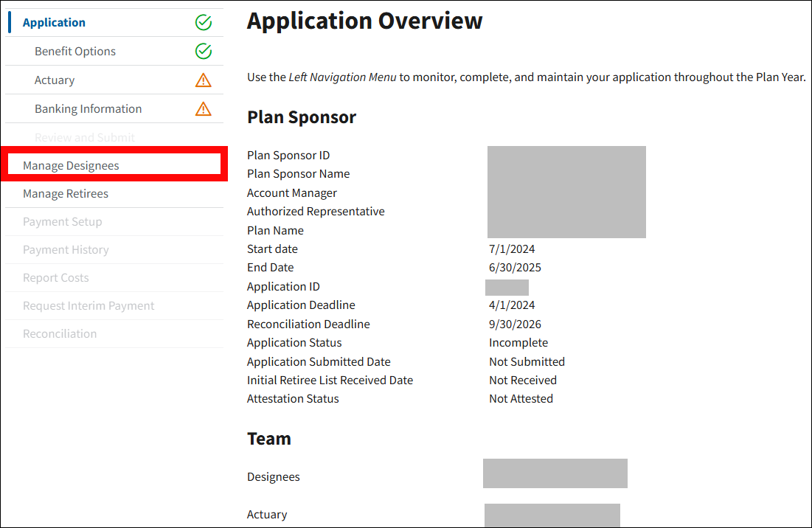Select the Request Interim Payment item
The height and width of the screenshot is (528, 812).
pos(89,306)
